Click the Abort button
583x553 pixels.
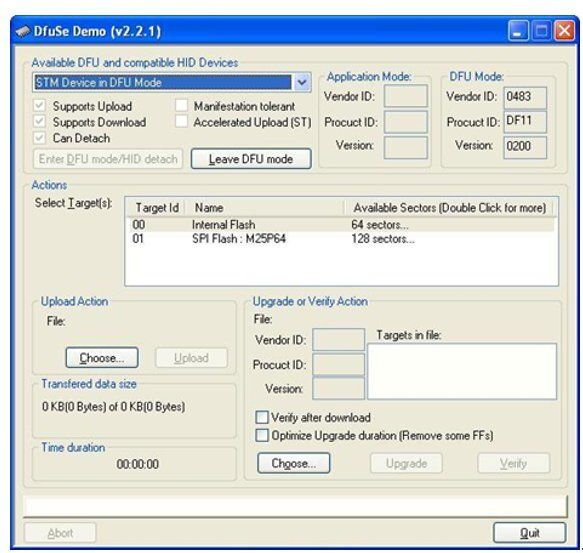tap(60, 533)
